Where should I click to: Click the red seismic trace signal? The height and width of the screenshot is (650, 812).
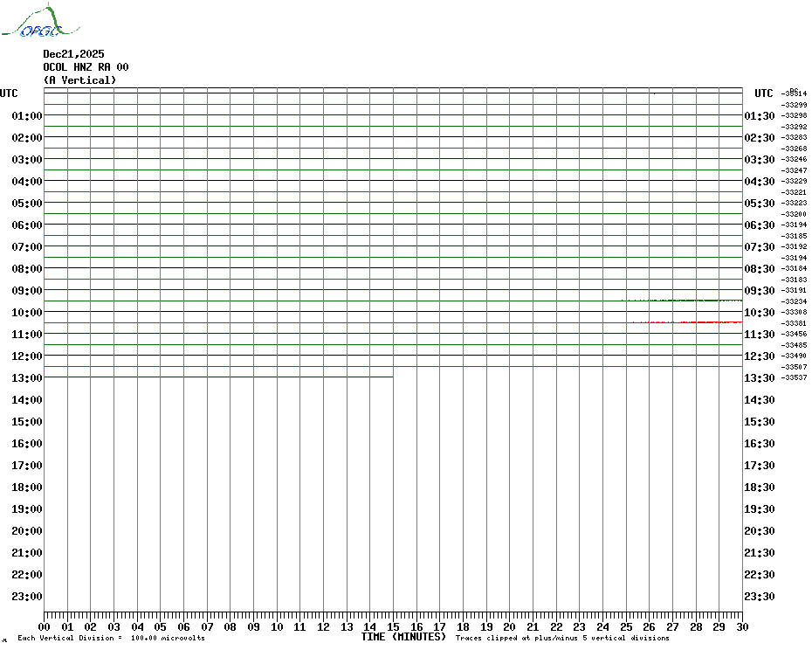point(698,322)
